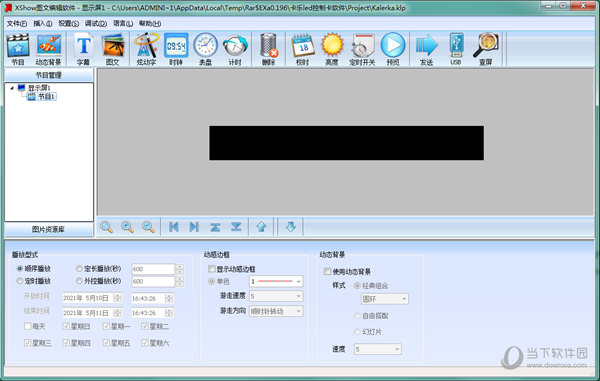Open the 插入(I) menu

tap(42, 24)
